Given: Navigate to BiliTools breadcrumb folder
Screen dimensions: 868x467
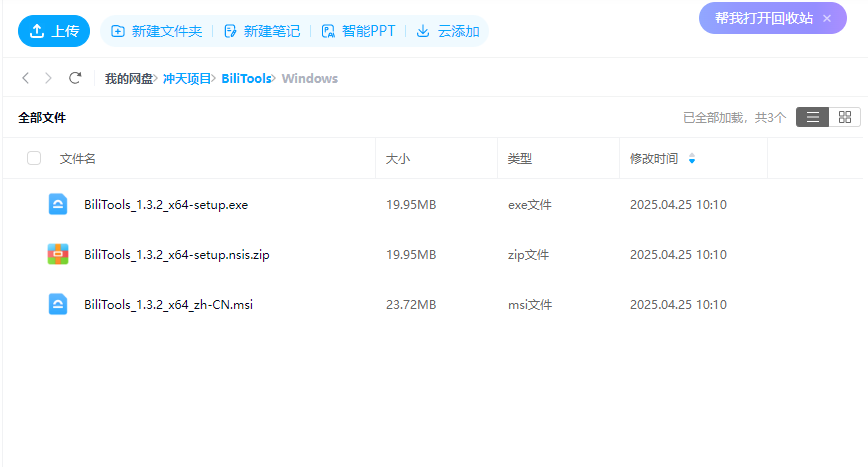Looking at the screenshot, I should pos(246,79).
